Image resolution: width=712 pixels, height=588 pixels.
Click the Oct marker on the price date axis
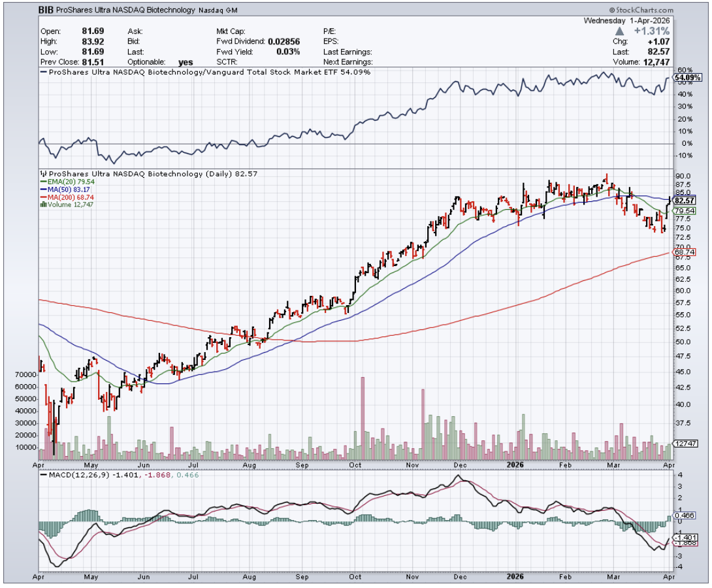(x=355, y=466)
